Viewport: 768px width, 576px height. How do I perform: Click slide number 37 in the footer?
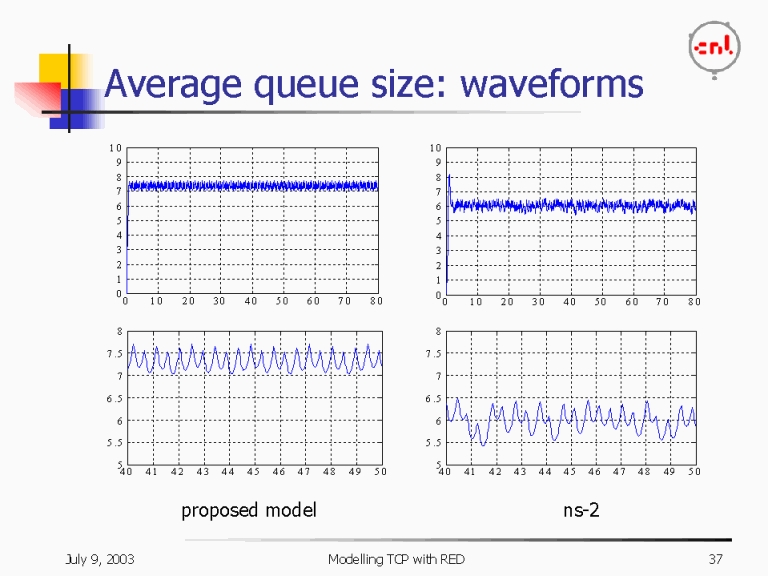click(x=714, y=558)
